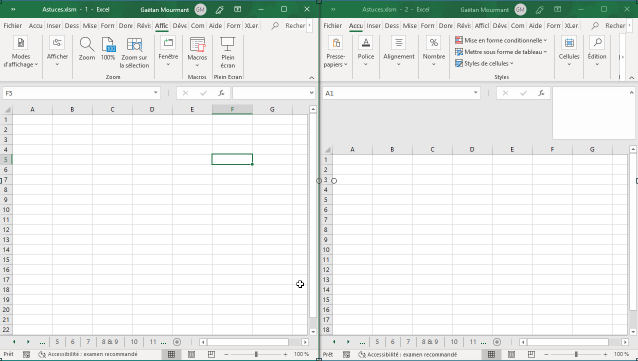Zoom slider handle in left status bar
Viewport: 638px width, 361px height.
(256, 354)
